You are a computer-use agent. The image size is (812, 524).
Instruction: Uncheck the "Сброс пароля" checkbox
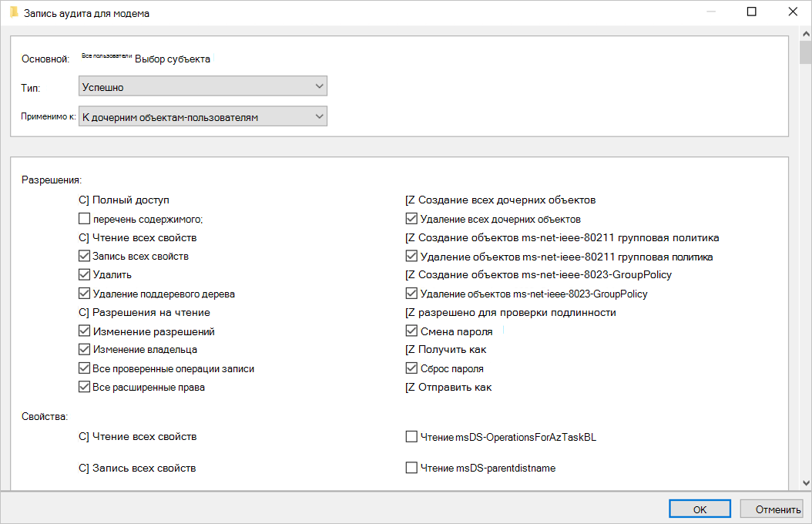click(x=411, y=368)
